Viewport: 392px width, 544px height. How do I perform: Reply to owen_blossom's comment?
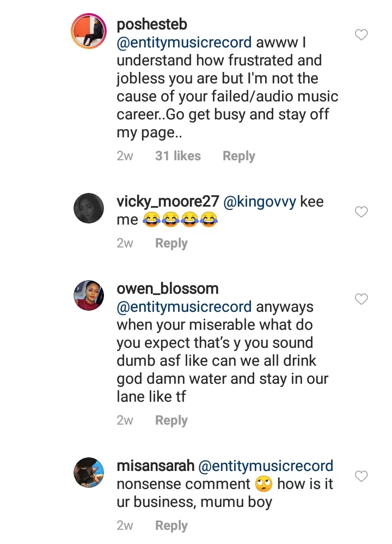click(171, 420)
